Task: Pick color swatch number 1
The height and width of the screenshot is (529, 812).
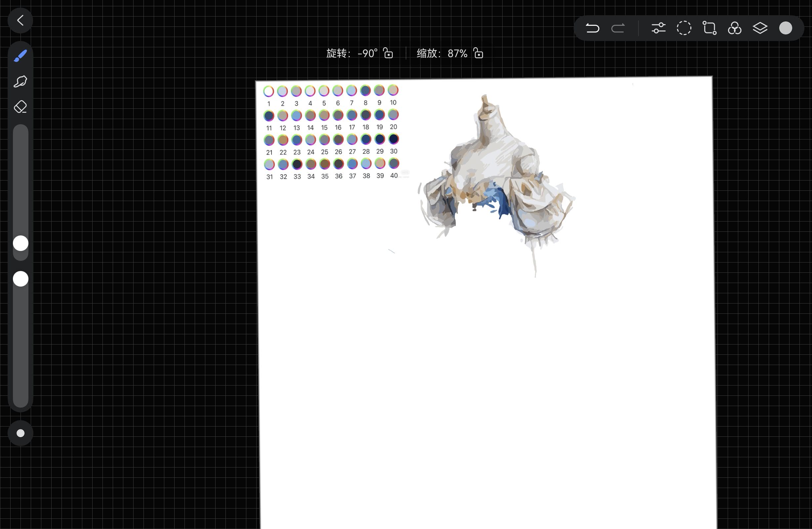Action: pos(268,91)
